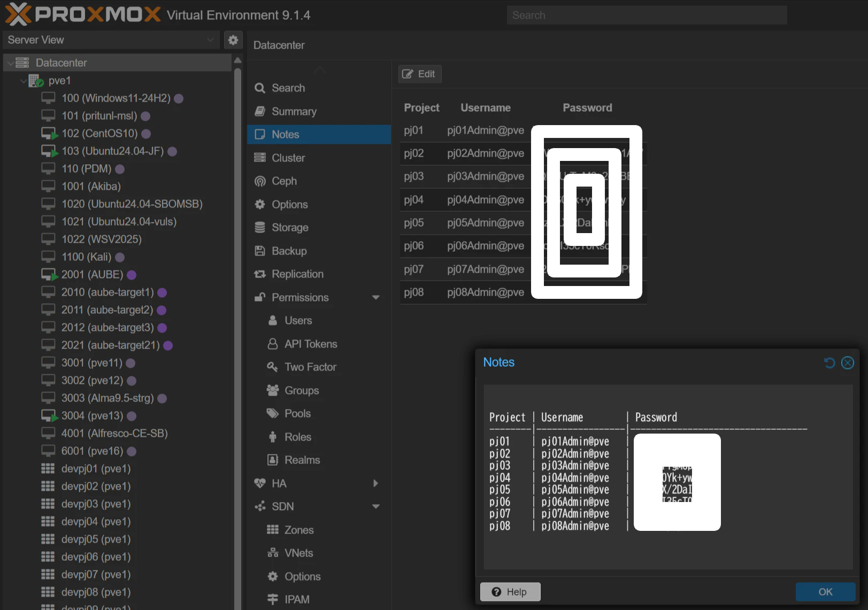Open Pools via the tags icon
Viewport: 868px width, 610px height.
coord(273,414)
